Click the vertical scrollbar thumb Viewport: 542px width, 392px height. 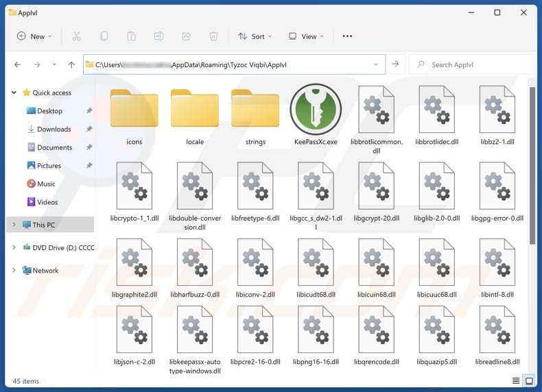pyautogui.click(x=532, y=166)
